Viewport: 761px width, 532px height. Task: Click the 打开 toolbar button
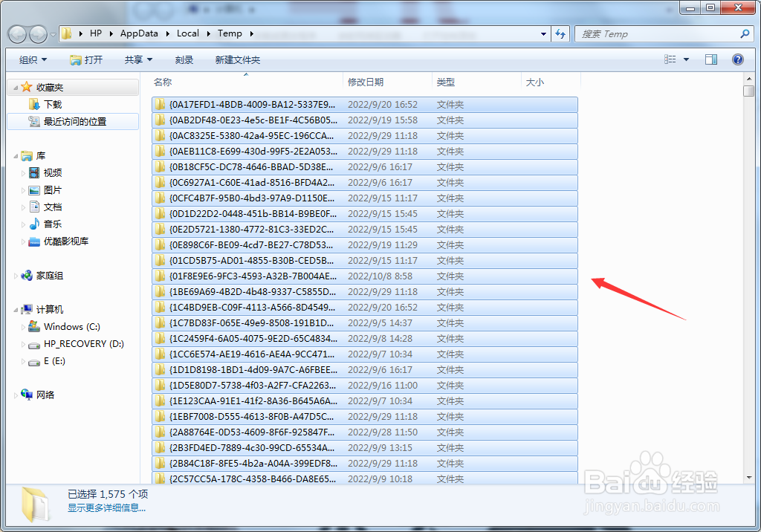86,59
